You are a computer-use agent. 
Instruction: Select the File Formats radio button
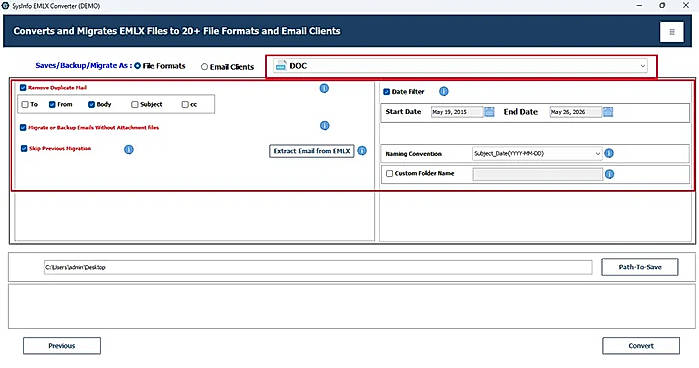pyautogui.click(x=138, y=66)
